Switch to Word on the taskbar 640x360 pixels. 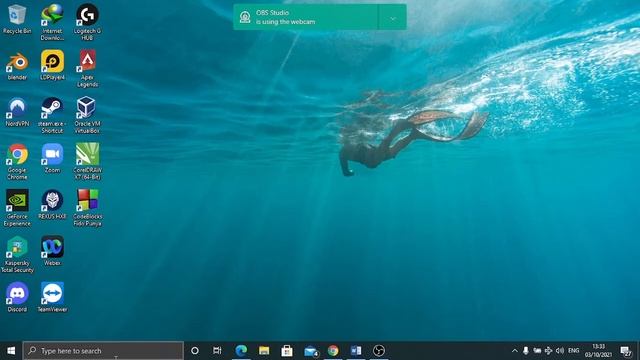tap(356, 351)
